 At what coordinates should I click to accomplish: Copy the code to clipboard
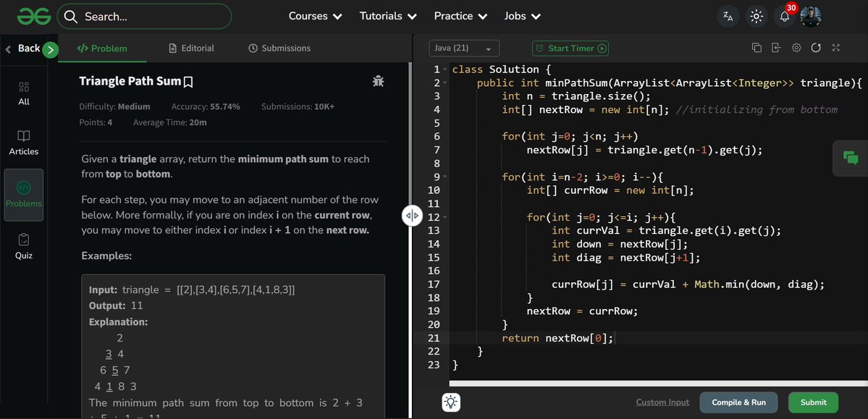[x=757, y=46]
